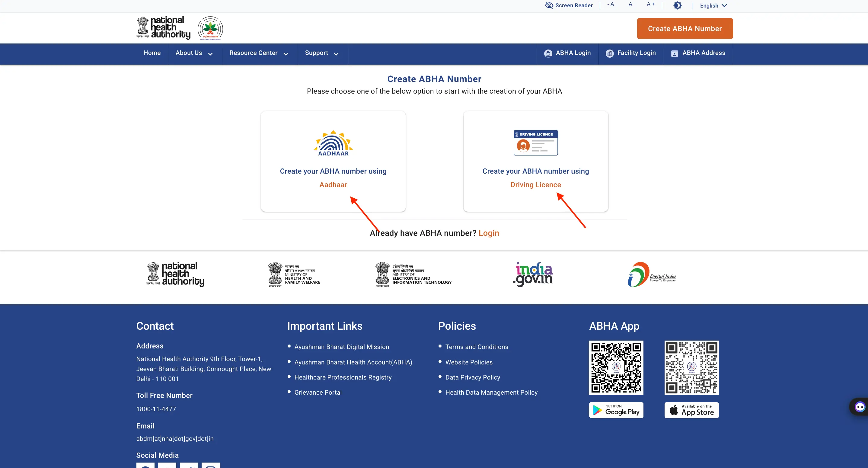Click the Grievance Portal link

318,392
